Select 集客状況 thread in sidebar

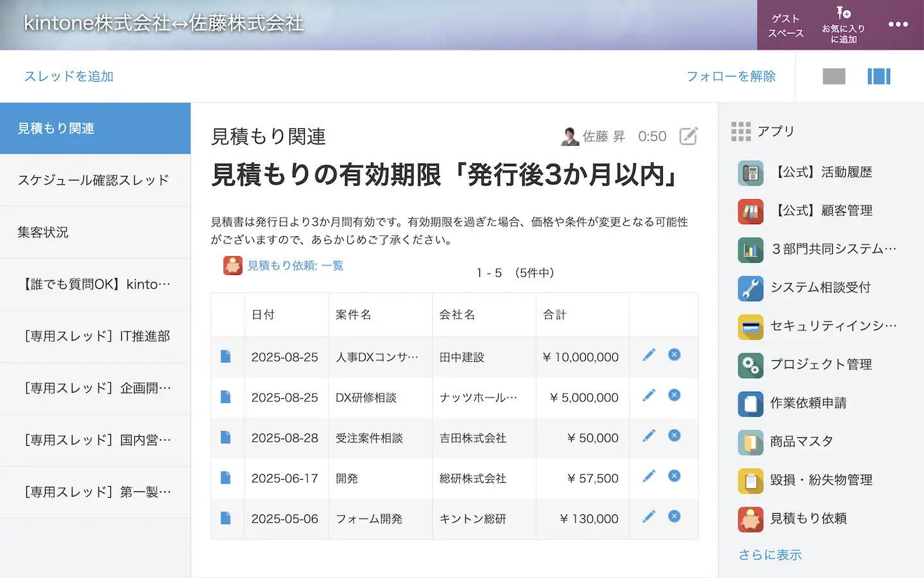(44, 232)
